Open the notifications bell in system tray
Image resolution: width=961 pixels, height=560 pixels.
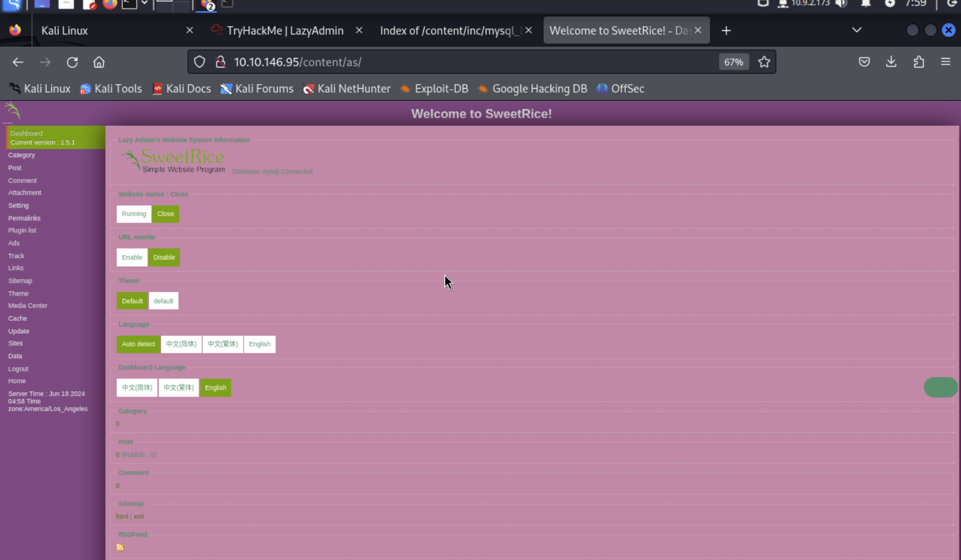click(866, 3)
